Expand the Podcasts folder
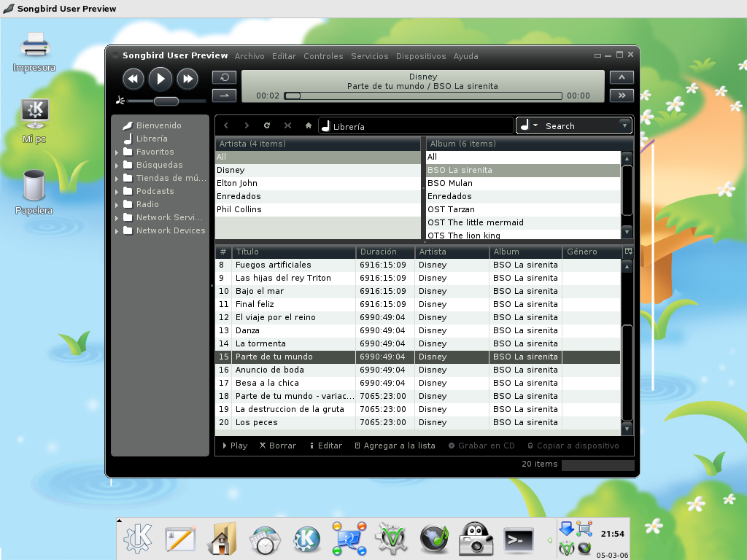The width and height of the screenshot is (747, 560). pyautogui.click(x=117, y=192)
